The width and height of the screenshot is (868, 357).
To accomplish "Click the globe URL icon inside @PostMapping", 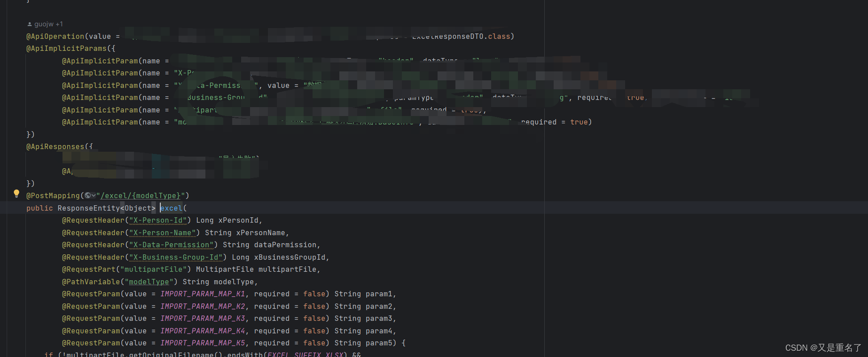I will 88,195.
